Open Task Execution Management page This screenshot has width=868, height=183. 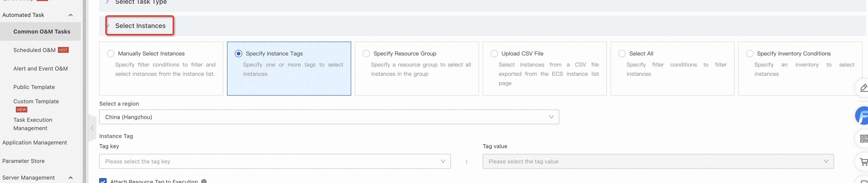tap(33, 124)
